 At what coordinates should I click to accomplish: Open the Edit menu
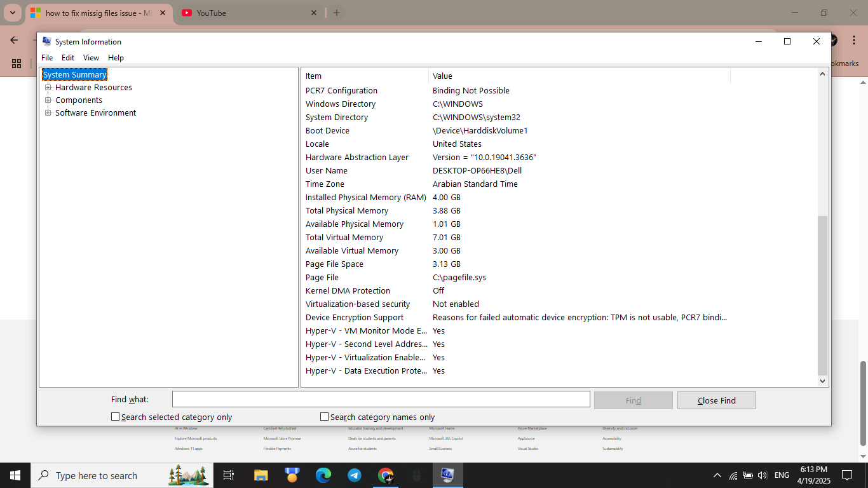point(68,58)
